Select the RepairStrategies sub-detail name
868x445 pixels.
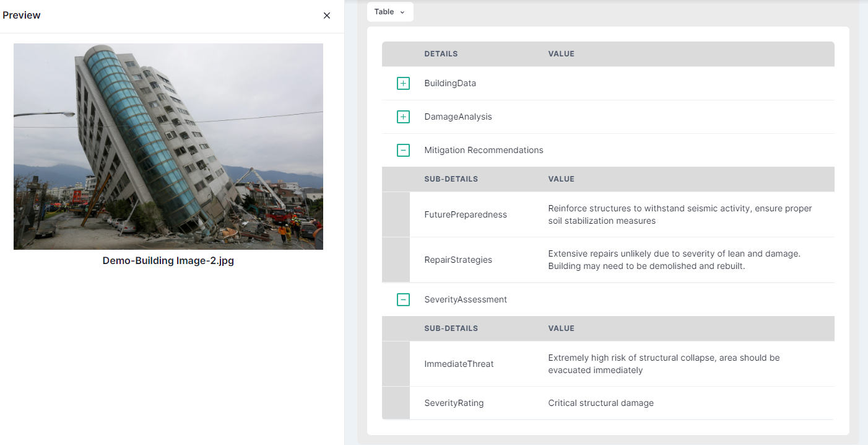tap(458, 260)
